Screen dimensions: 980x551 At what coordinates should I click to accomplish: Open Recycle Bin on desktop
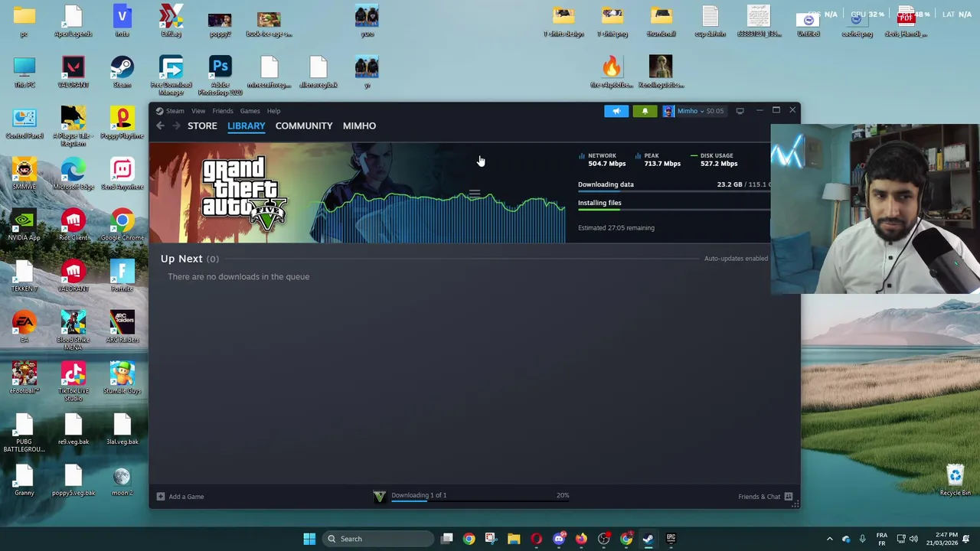955,480
